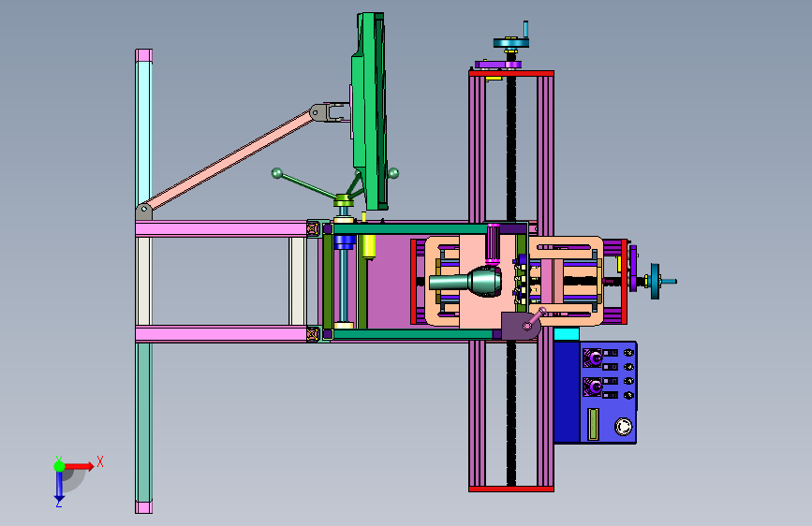Select the blue cylinder on the vertical shaft
This screenshot has height=526, width=812.
(344, 241)
